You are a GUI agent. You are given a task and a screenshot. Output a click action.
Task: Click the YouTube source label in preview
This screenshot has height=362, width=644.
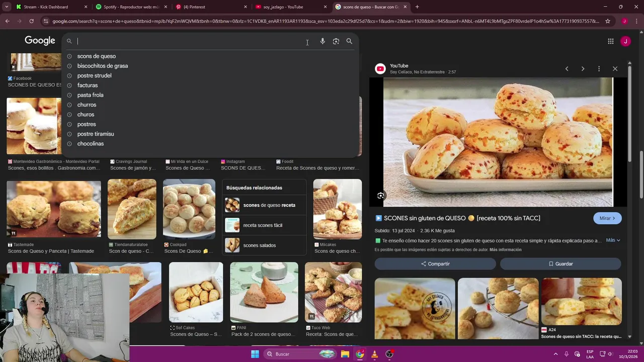click(399, 66)
